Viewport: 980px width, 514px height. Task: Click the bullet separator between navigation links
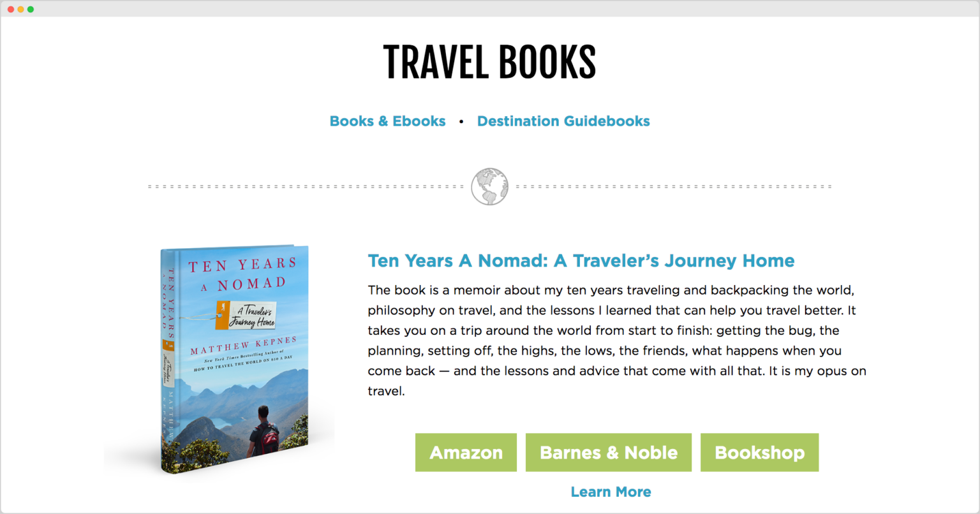(x=461, y=121)
